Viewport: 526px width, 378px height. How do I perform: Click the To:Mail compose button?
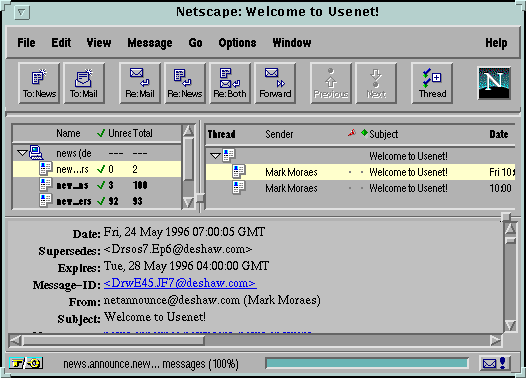coord(84,83)
